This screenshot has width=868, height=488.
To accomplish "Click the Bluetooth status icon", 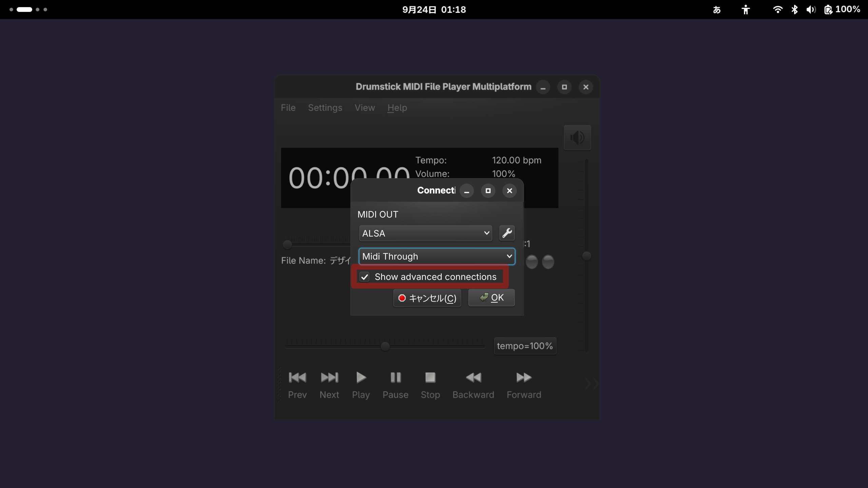I will 794,9.
